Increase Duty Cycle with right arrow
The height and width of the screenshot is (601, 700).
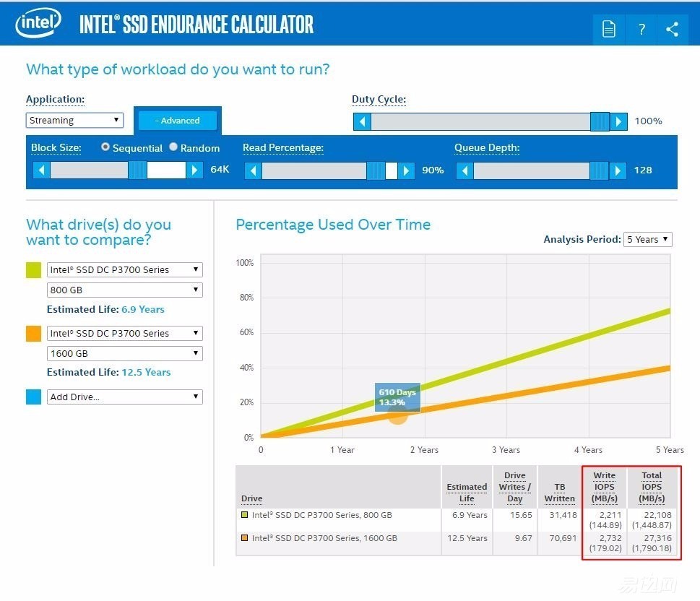pyautogui.click(x=619, y=121)
